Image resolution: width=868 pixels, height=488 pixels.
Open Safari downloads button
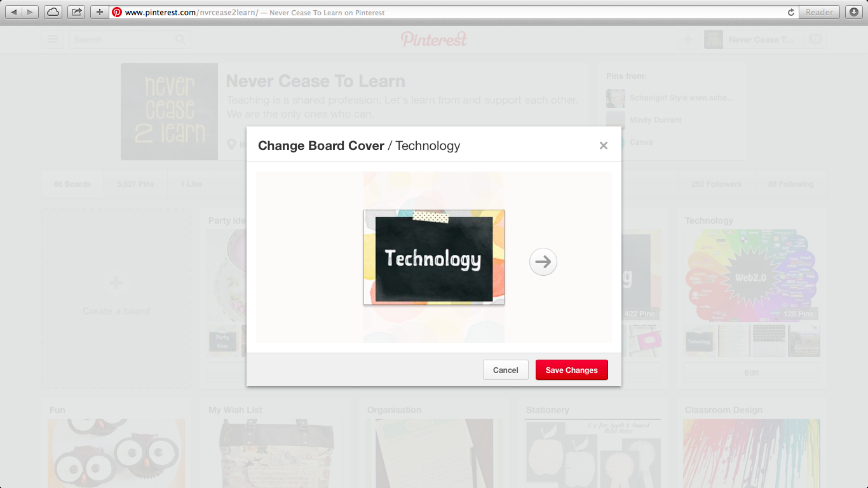point(853,12)
